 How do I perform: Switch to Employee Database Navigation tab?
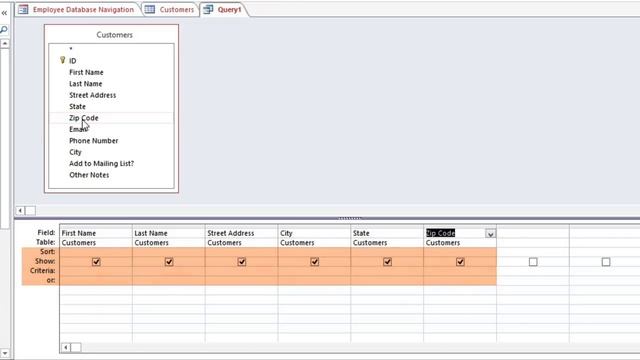coord(83,9)
